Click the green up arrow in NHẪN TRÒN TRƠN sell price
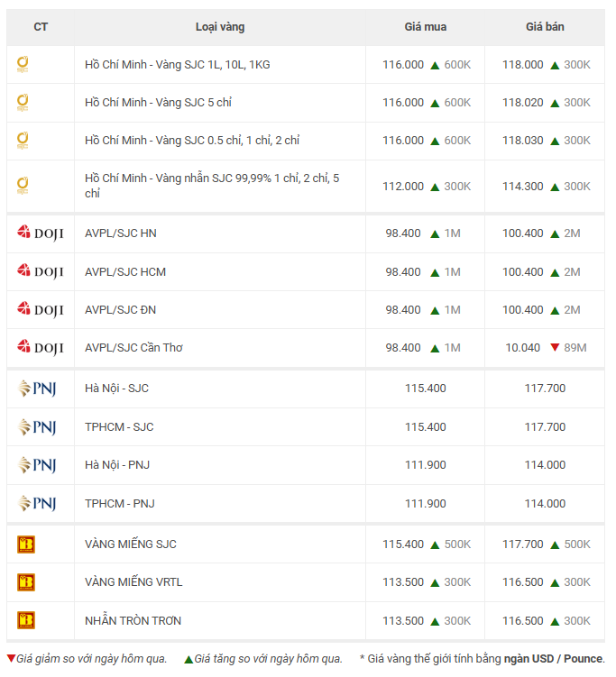Viewport: 616px width, 677px height. 555,621
